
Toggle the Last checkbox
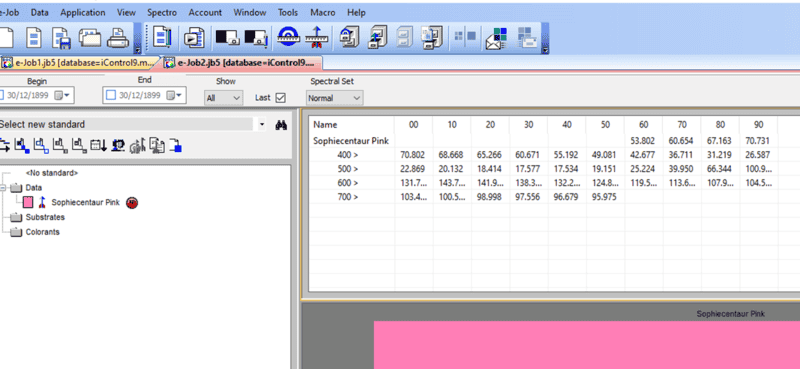pyautogui.click(x=280, y=97)
